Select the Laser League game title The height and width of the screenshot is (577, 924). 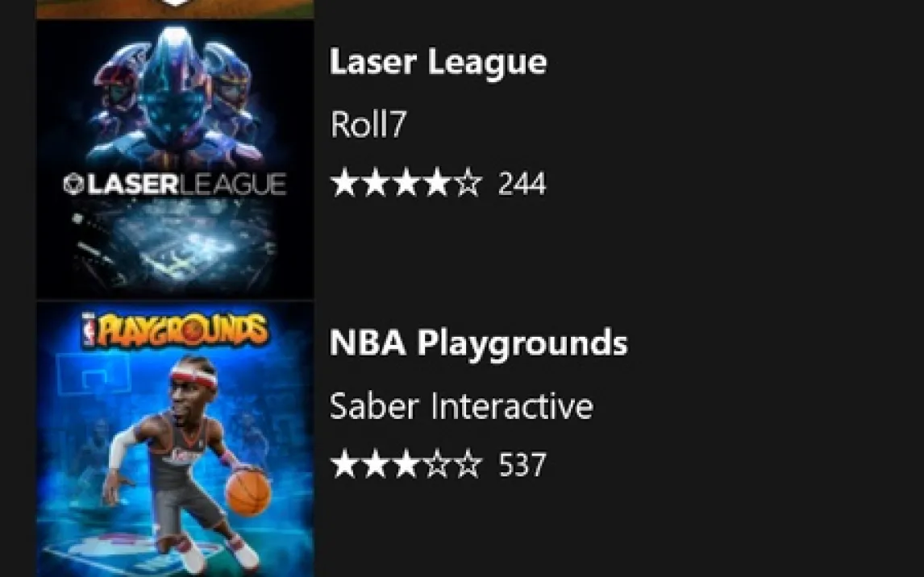pyautogui.click(x=438, y=63)
